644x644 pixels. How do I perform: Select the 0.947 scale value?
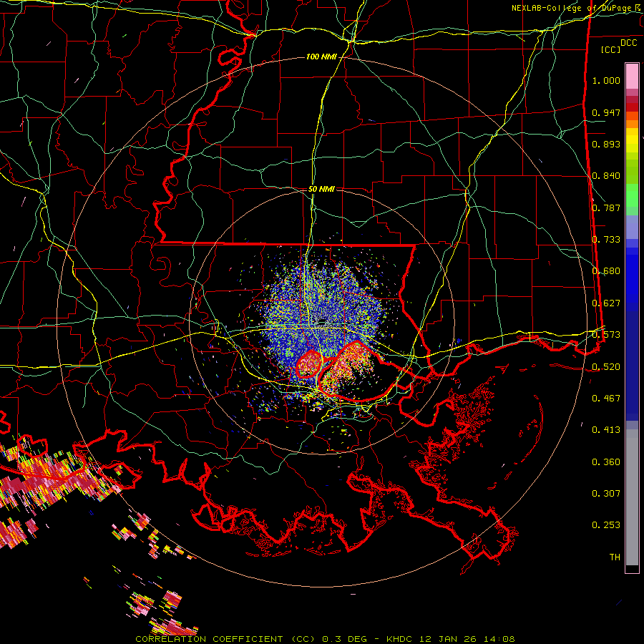606,112
